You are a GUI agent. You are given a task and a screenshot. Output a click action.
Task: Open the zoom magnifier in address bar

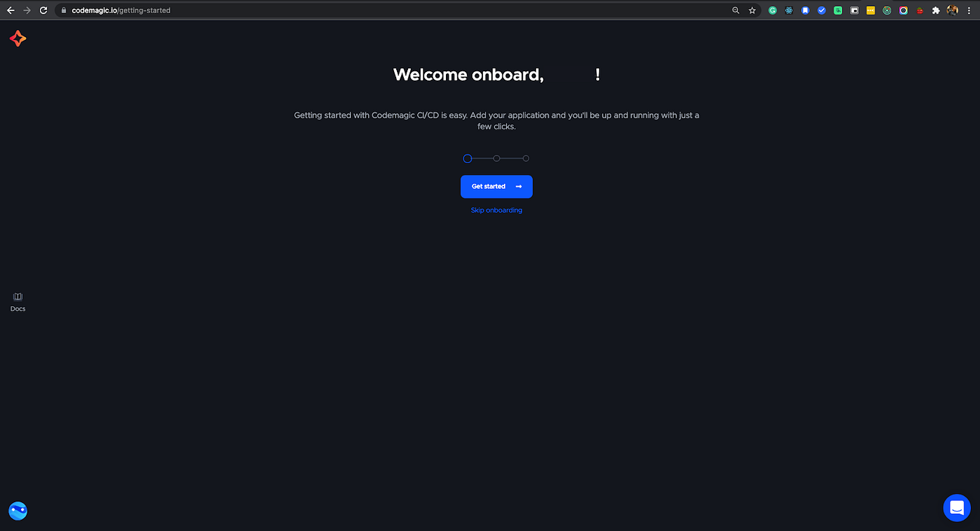736,10
